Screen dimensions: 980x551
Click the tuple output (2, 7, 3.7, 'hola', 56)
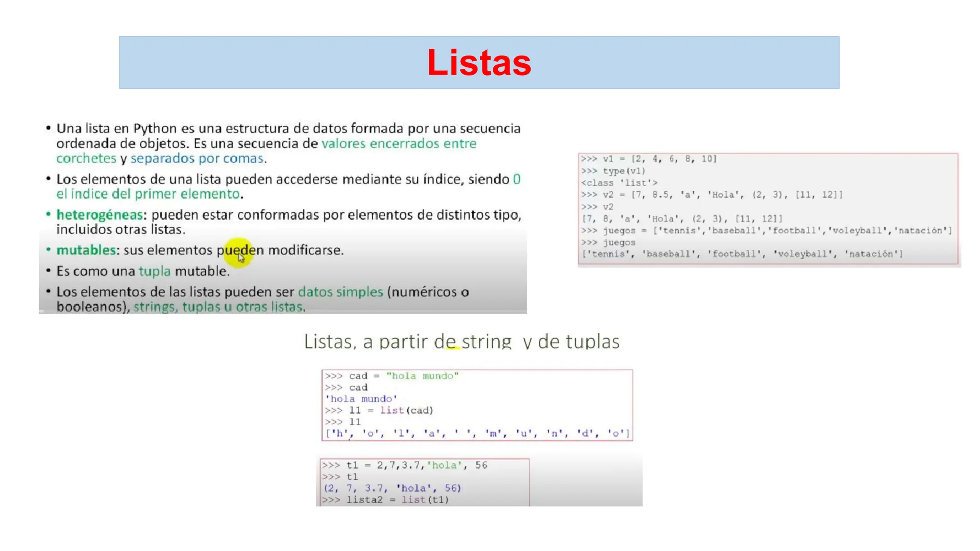point(392,488)
